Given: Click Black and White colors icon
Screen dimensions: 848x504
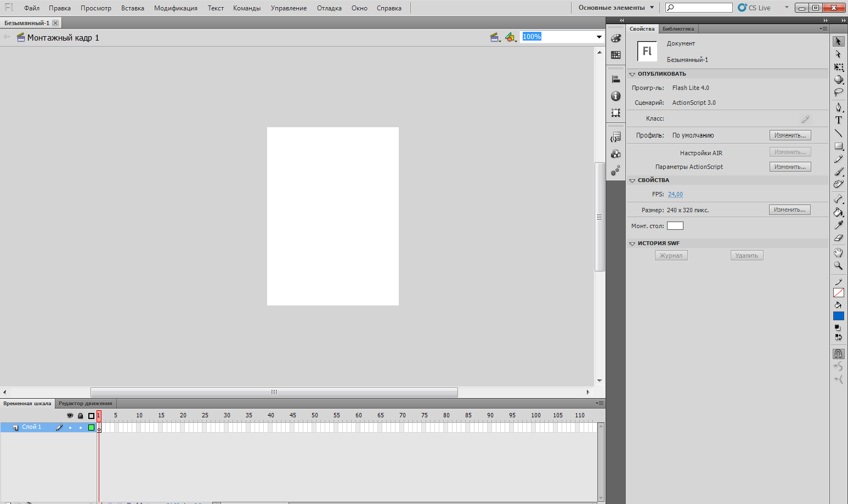Looking at the screenshot, I should click(838, 327).
